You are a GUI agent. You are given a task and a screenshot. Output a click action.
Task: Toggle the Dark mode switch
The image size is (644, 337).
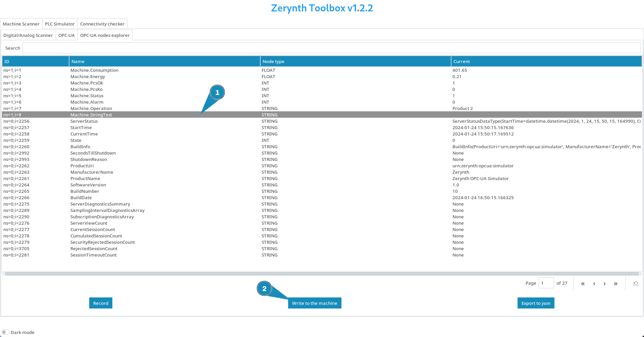(5, 332)
